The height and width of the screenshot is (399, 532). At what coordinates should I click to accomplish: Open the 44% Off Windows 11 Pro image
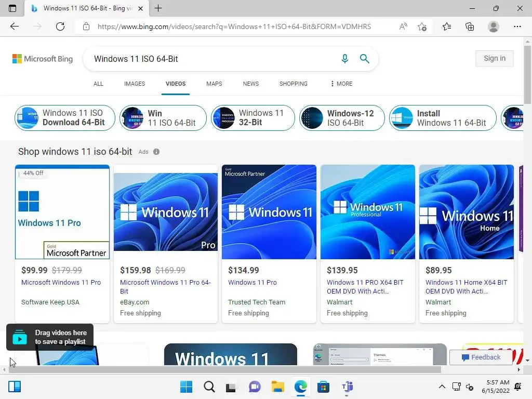coord(62,212)
